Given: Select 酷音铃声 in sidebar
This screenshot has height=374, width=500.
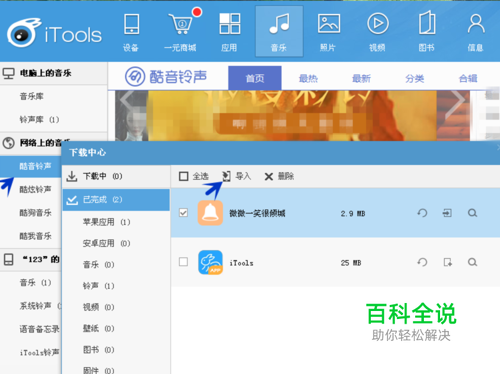Looking at the screenshot, I should coord(31,166).
